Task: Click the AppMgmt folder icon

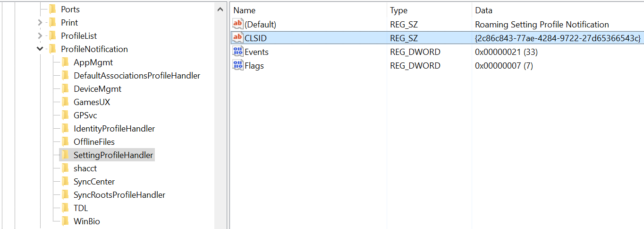Action: (65, 62)
